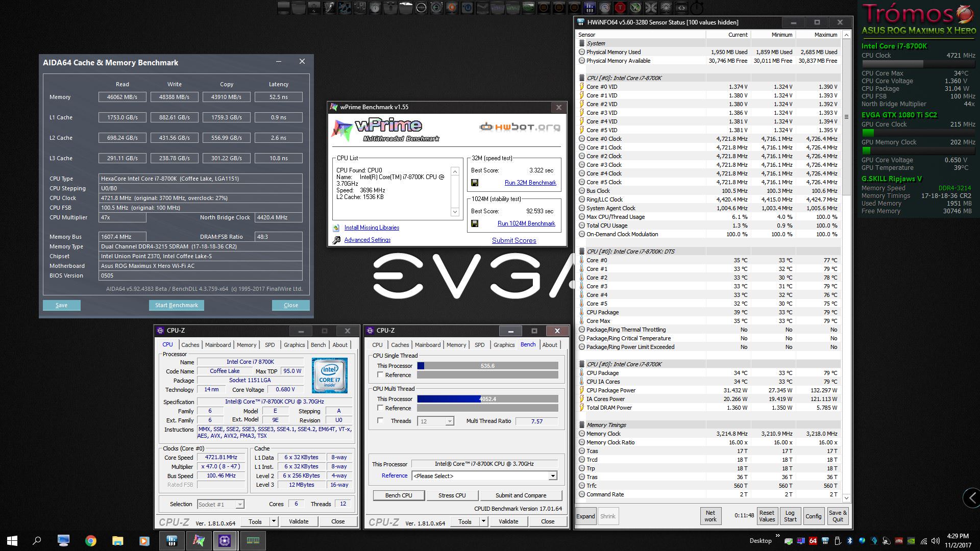Image resolution: width=980 pixels, height=551 pixels.
Task: Open the About tab in right CPU-Z
Action: pos(550,345)
